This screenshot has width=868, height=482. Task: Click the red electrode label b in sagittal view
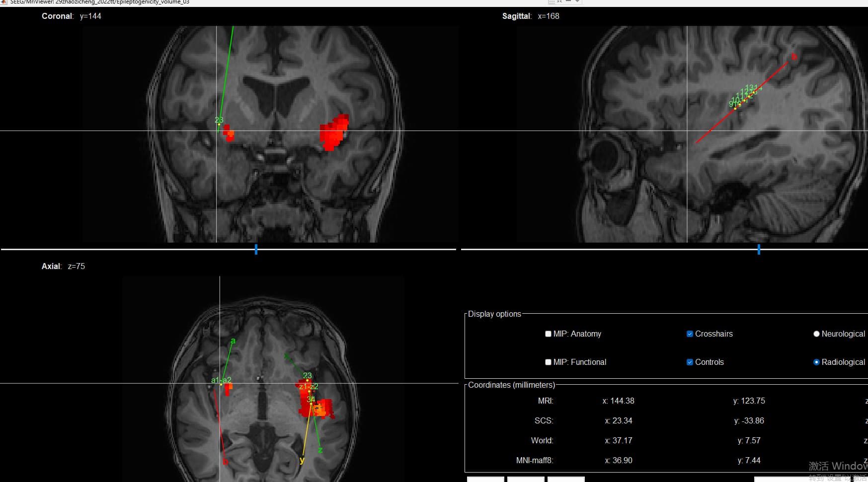[x=793, y=57]
